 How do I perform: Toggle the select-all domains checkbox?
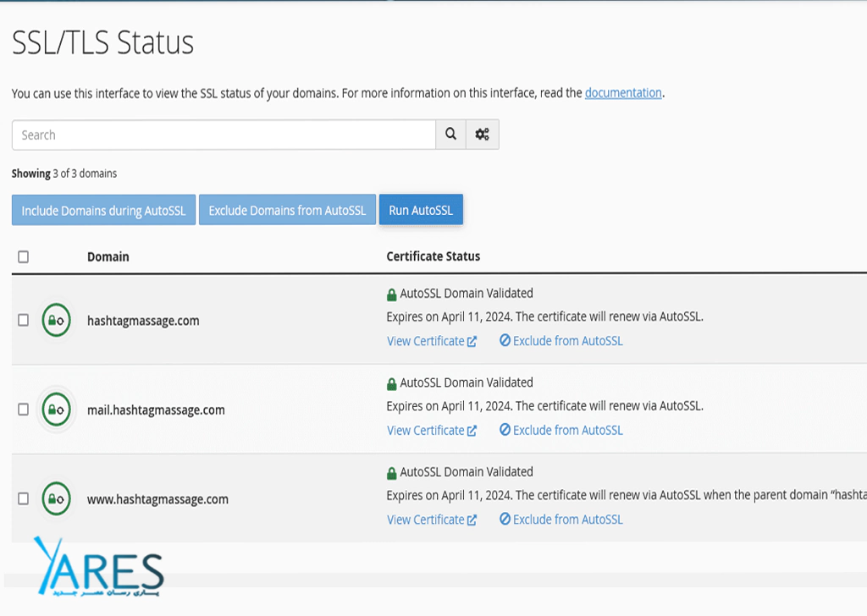click(x=23, y=257)
